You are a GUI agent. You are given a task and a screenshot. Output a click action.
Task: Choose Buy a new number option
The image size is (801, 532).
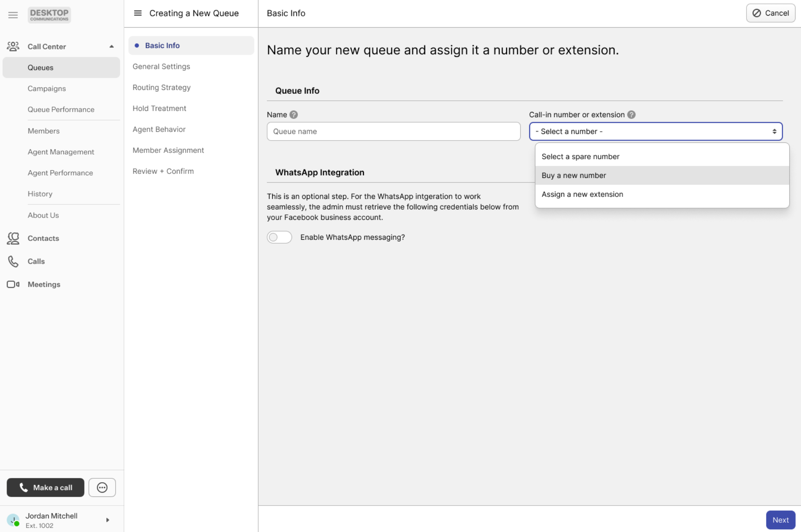(x=574, y=176)
